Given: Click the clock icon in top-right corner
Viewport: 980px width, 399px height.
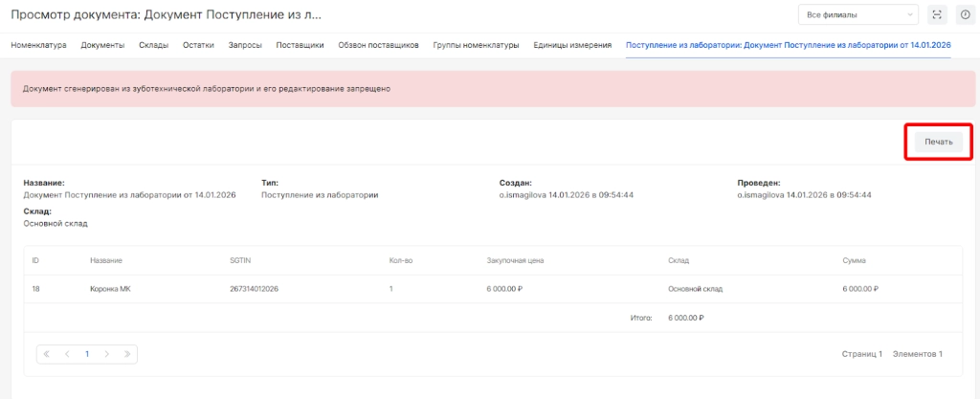Looking at the screenshot, I should [x=964, y=14].
